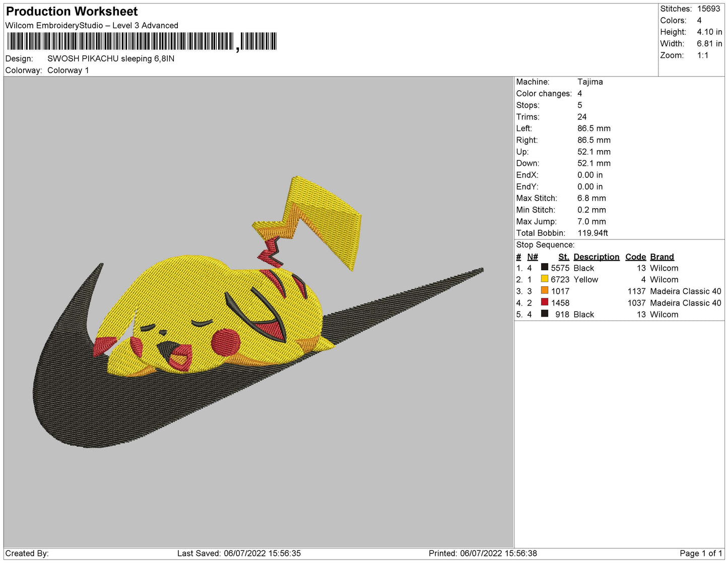Click the 'EndX:' label
Image resolution: width=728 pixels, height=563 pixels.
[527, 175]
